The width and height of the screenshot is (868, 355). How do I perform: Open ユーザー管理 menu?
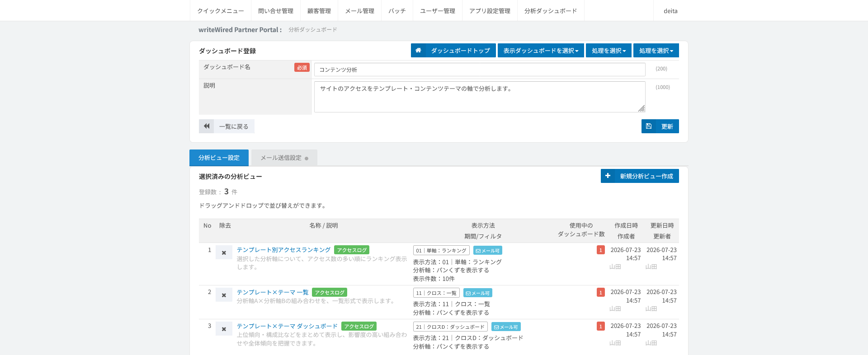438,11
